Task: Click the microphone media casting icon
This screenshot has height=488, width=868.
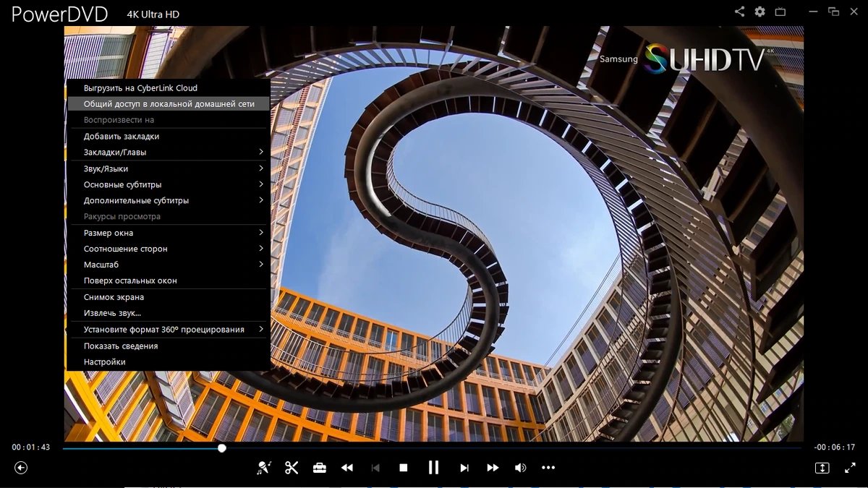Action: [x=264, y=468]
